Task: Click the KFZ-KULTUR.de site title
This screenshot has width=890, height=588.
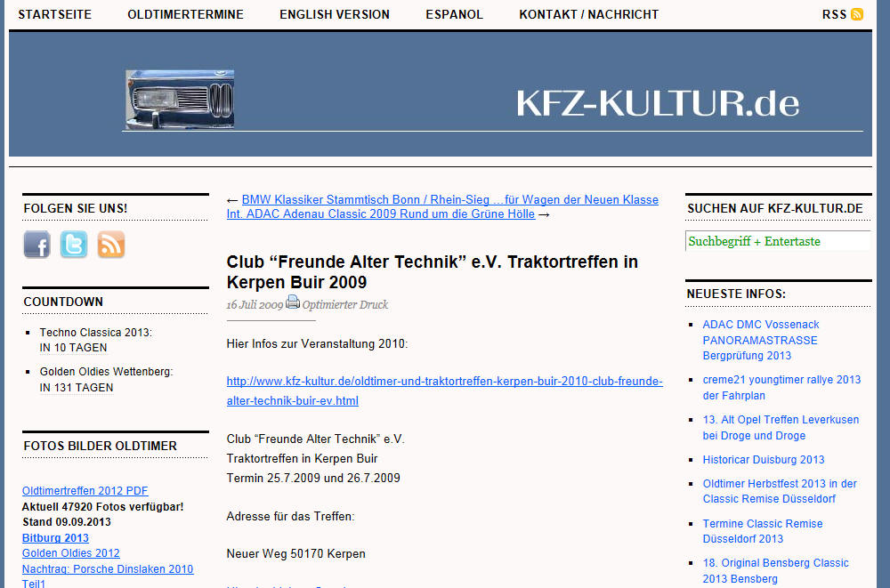Action: [658, 103]
